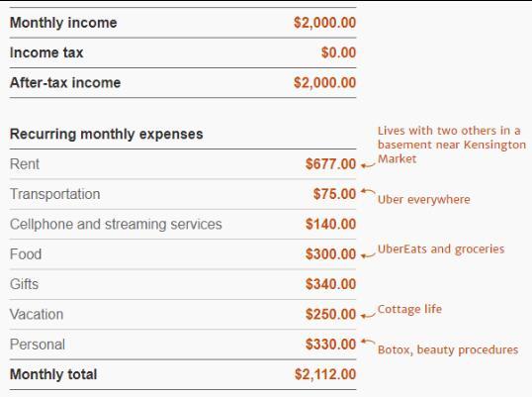Image resolution: width=532 pixels, height=397 pixels.
Task: Select the Monthly total $2,112.00 value
Action: [325, 374]
